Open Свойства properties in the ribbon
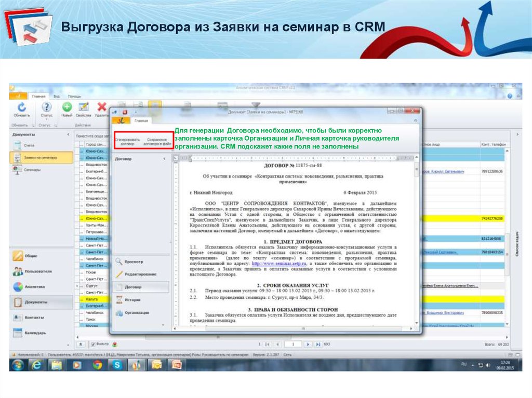 (83, 107)
